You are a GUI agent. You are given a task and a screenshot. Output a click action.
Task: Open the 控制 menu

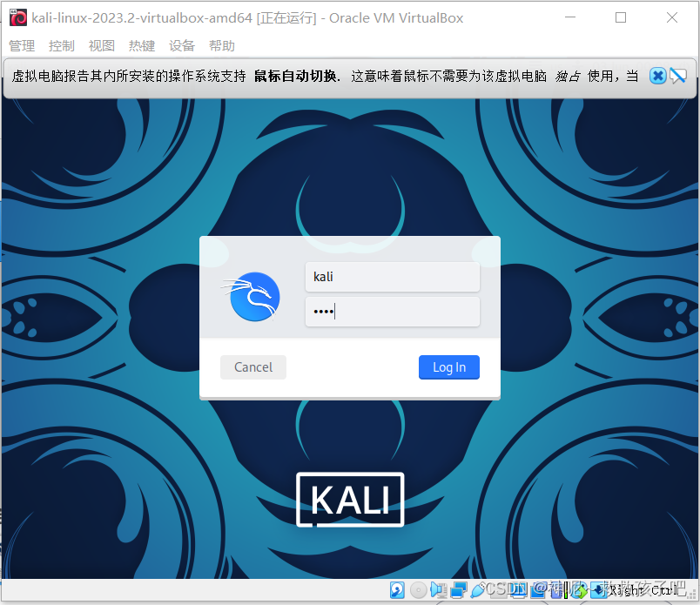(62, 45)
